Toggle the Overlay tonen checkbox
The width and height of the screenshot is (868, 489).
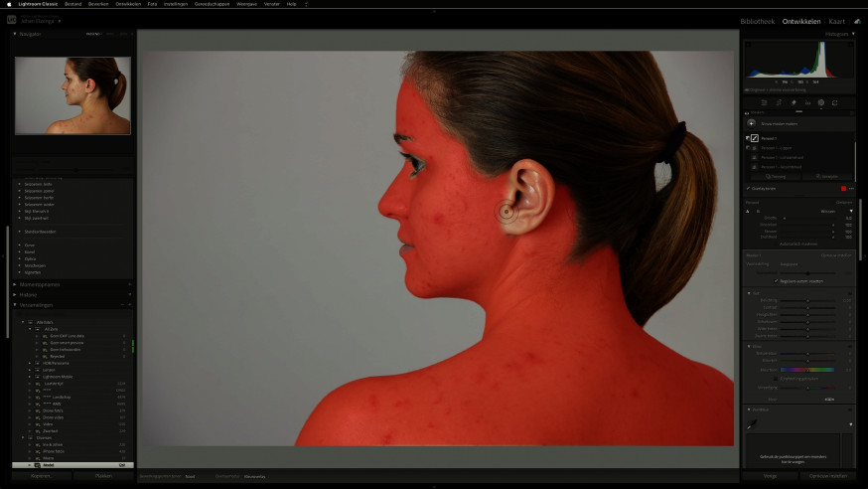[748, 188]
